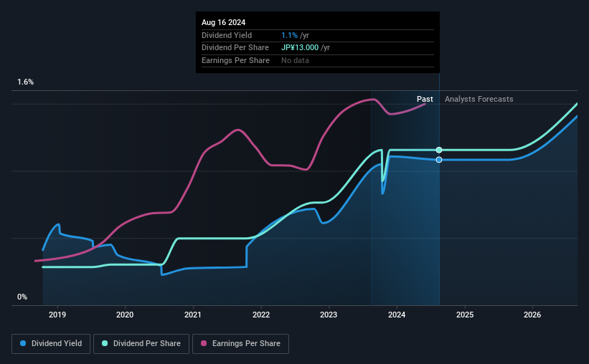Click the tooltip's Dividend Per Share row label
Screen dimensions: 589x364
235,48
